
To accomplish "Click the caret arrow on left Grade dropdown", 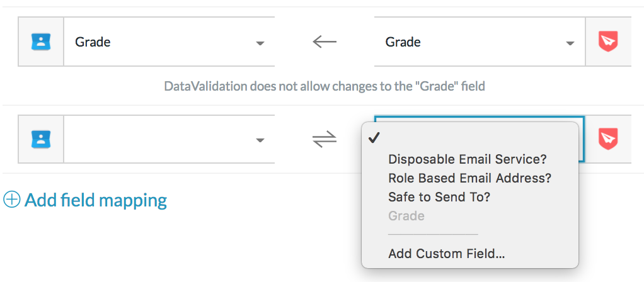I will coord(260,43).
